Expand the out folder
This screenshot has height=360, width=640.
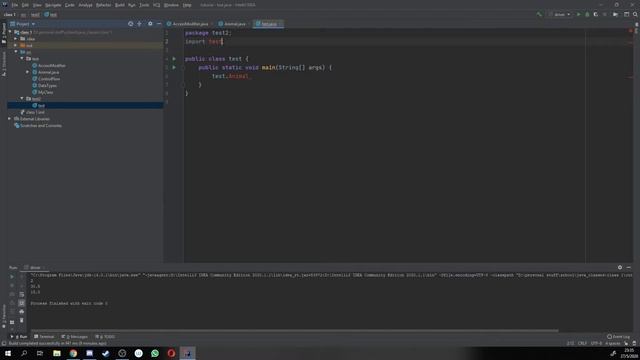tap(16, 45)
